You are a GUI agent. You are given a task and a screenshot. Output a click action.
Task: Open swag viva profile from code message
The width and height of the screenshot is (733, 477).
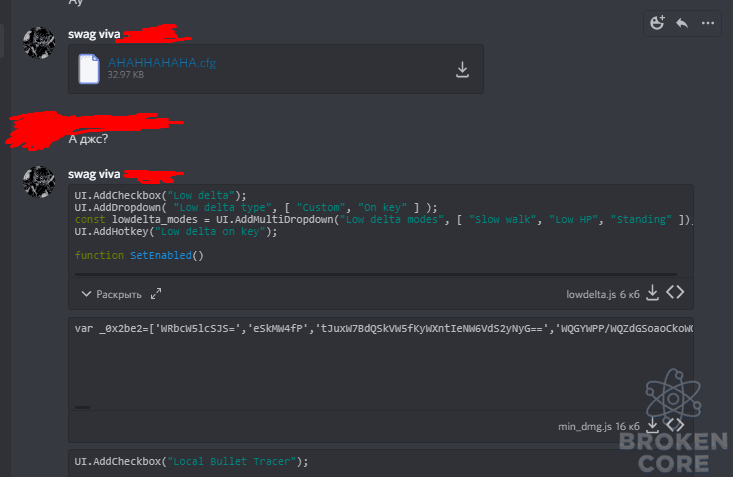(x=94, y=174)
